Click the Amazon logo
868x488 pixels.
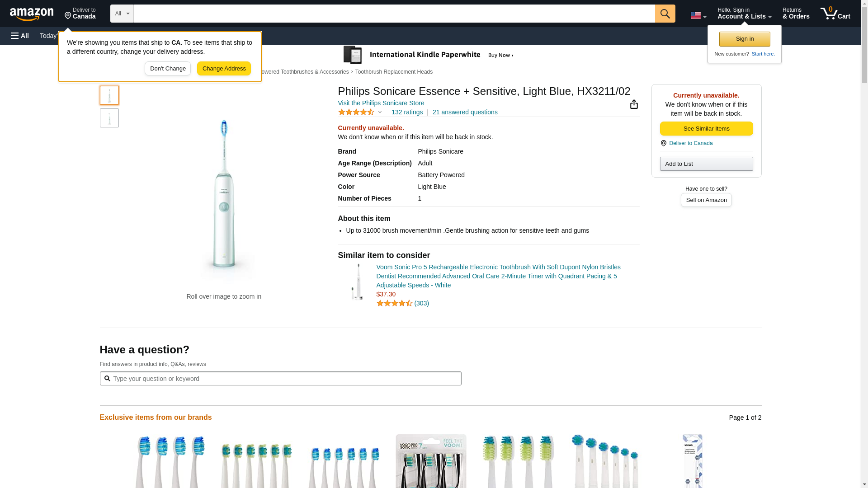click(x=32, y=14)
